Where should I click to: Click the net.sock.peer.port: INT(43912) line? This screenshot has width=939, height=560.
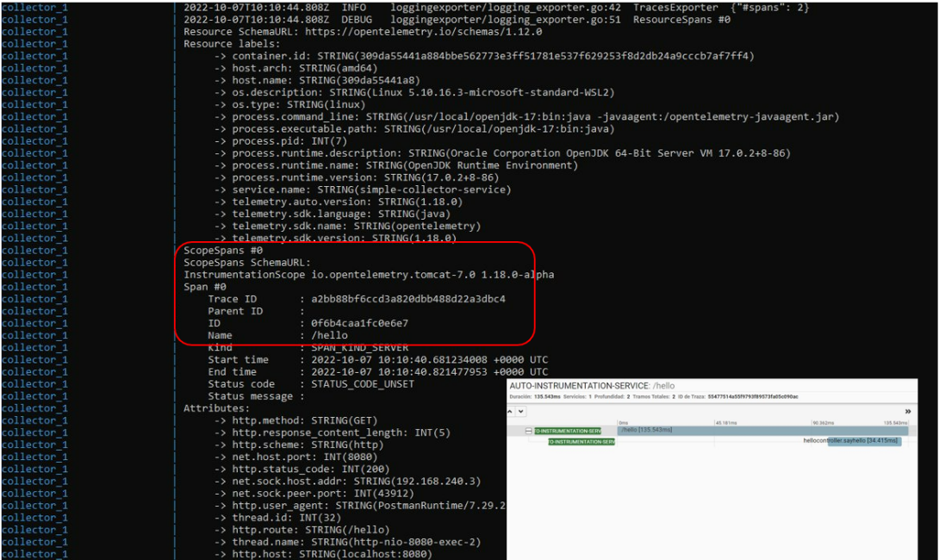coord(314,494)
